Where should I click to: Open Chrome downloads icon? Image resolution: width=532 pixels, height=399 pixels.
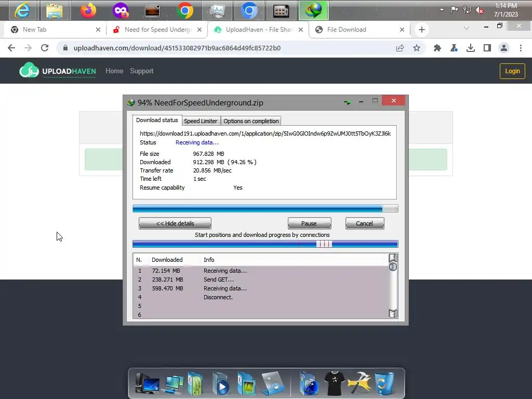click(471, 48)
